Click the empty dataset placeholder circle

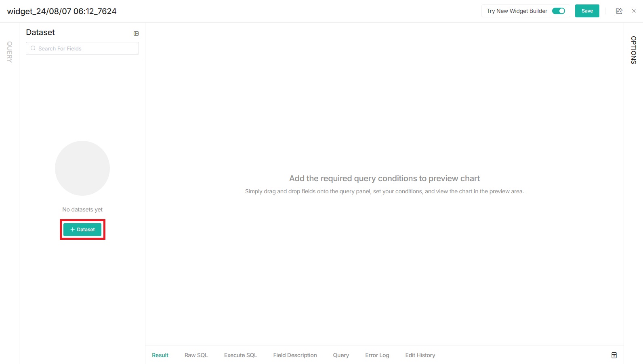coord(82,168)
